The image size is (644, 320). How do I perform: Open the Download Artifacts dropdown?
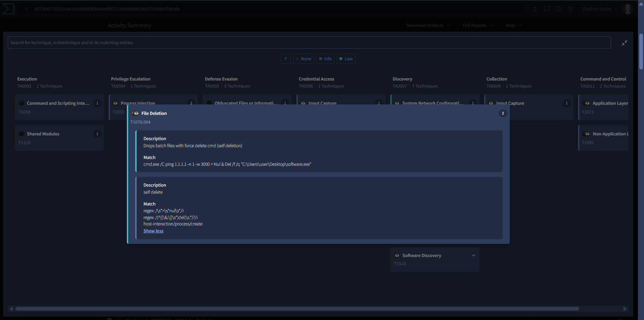tap(428, 26)
